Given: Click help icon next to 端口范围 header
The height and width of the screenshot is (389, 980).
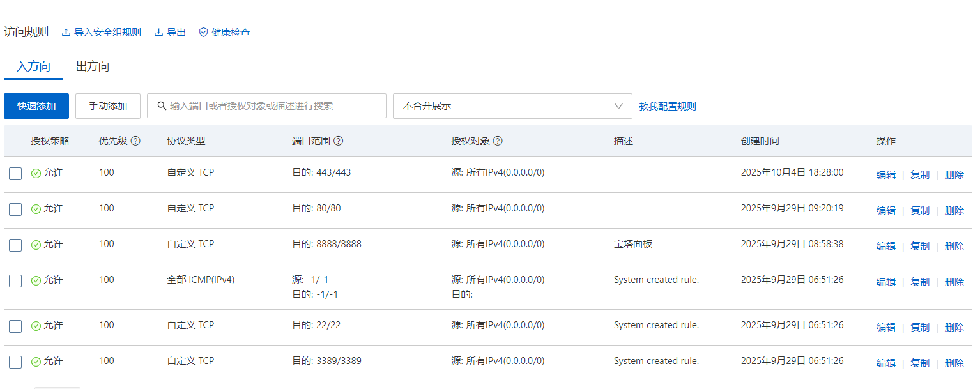Looking at the screenshot, I should point(339,141).
